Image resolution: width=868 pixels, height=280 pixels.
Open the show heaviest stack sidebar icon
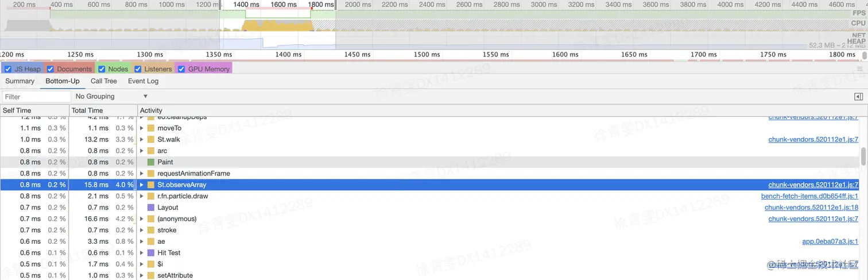click(x=859, y=97)
